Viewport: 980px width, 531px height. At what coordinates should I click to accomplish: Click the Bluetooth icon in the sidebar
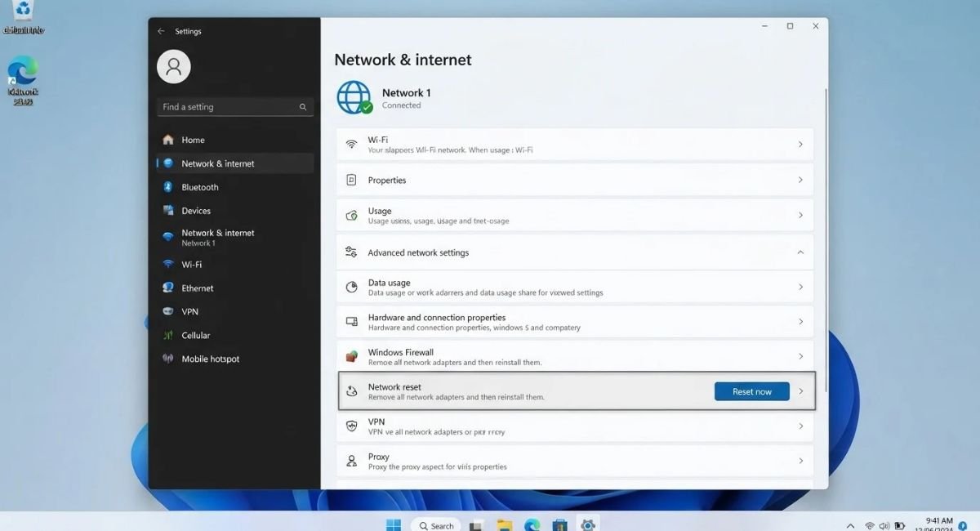168,187
